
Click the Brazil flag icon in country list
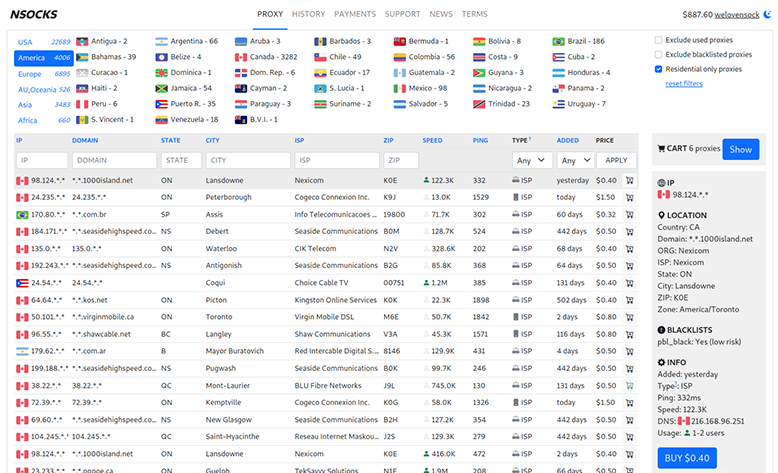point(558,42)
